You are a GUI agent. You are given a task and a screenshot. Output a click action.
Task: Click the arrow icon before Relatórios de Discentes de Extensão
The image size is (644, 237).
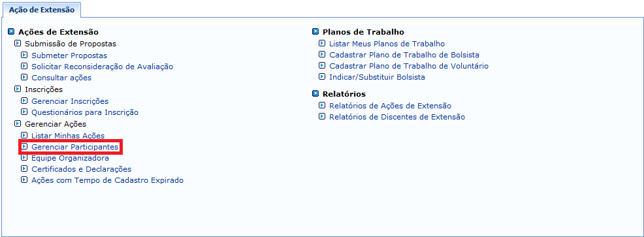click(322, 117)
